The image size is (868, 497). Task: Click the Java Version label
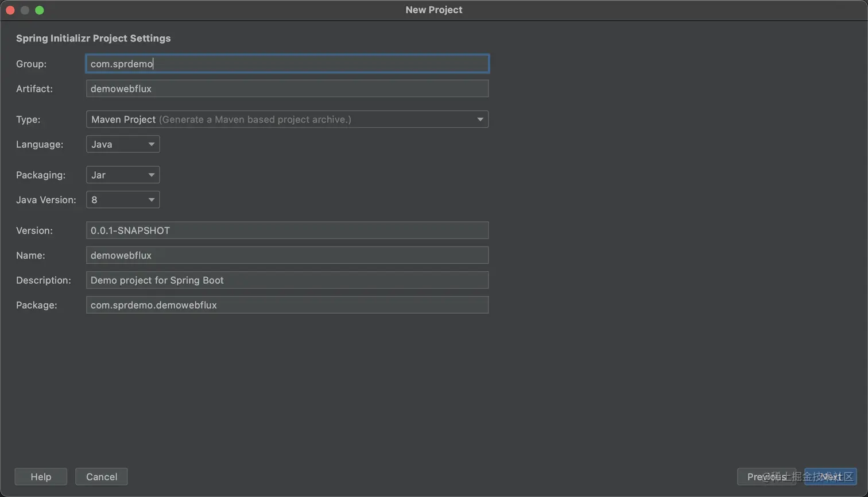[46, 200]
